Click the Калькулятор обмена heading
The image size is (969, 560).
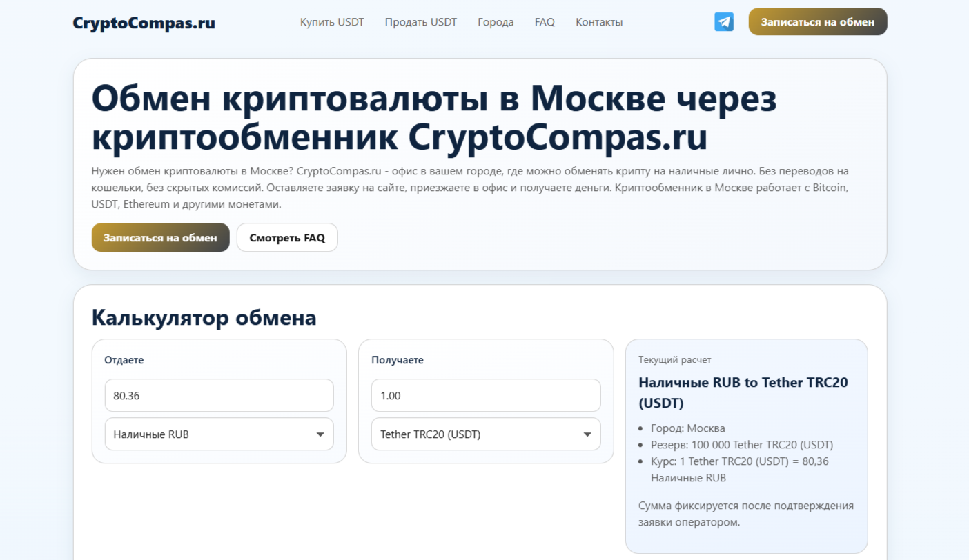point(204,318)
